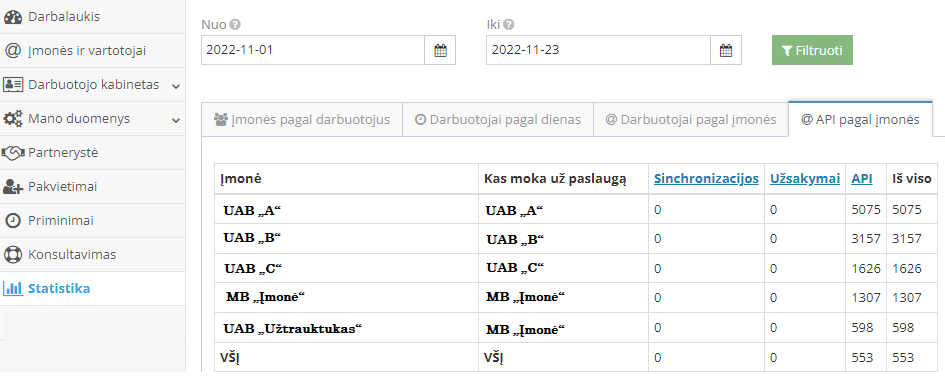
Task: Click the Iš viso value 598
Action: coord(903,327)
